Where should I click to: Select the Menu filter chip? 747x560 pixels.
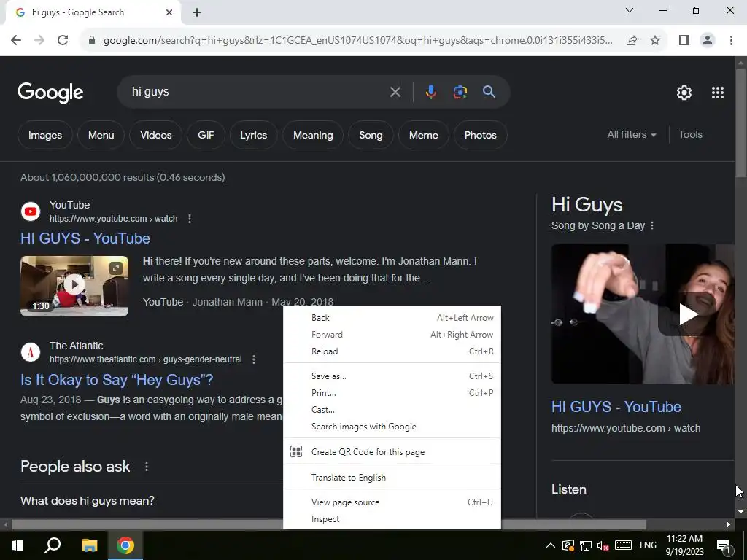pos(101,135)
